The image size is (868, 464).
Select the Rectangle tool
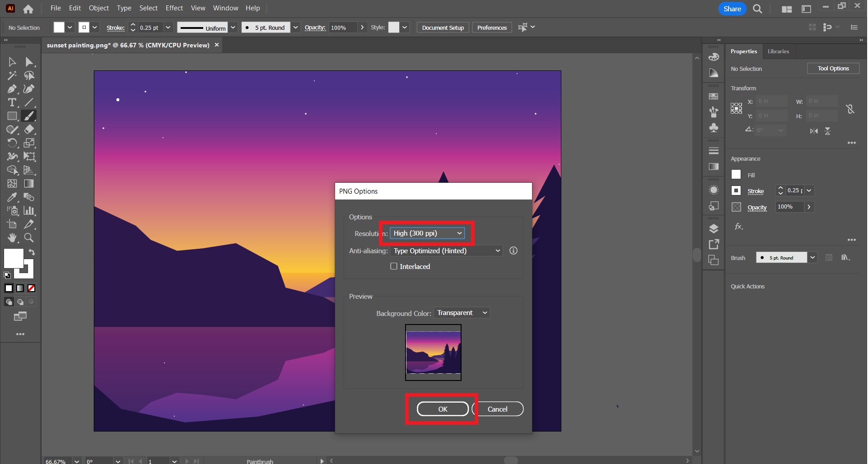click(x=12, y=116)
